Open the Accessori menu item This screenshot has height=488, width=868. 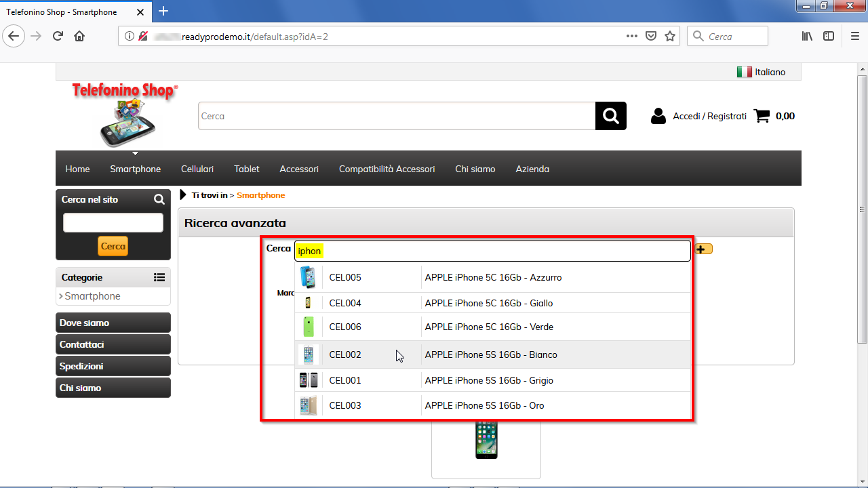point(299,169)
